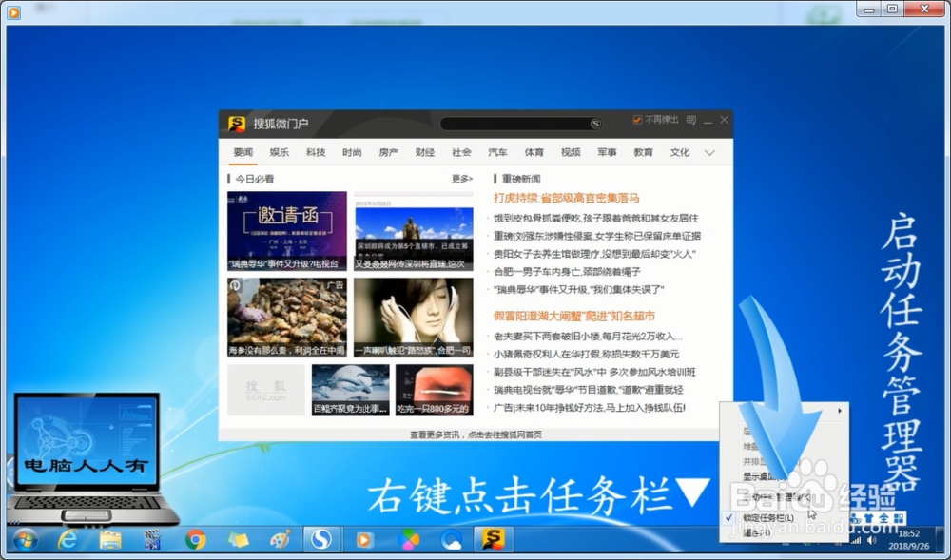Minimize the Sohu mini-portal popup

point(708,121)
